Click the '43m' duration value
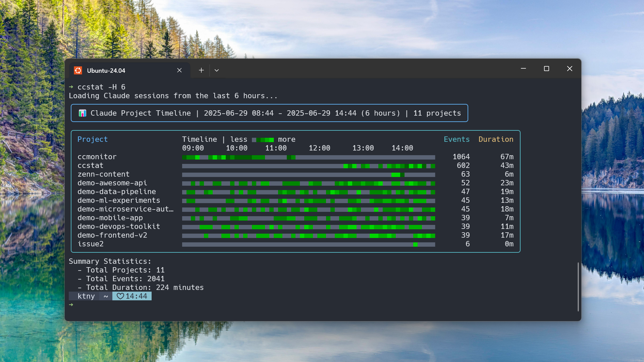Viewport: 644px width, 362px height. (x=507, y=166)
